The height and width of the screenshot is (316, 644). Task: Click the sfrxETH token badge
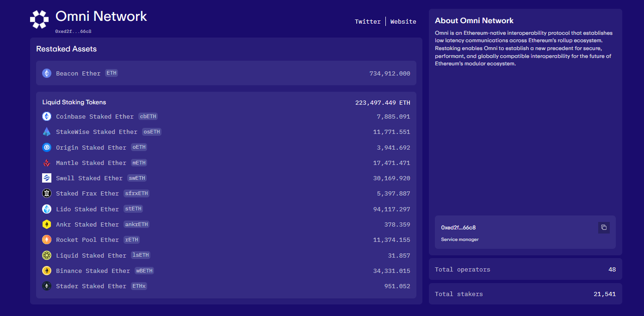pyautogui.click(x=136, y=193)
